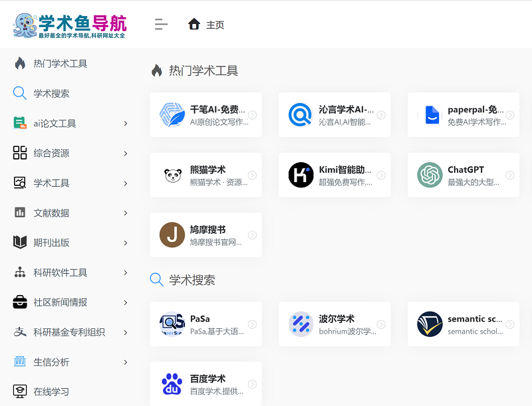Expand the 综合资源 chevron
Image resolution: width=532 pixels, height=406 pixels.
pyautogui.click(x=126, y=153)
